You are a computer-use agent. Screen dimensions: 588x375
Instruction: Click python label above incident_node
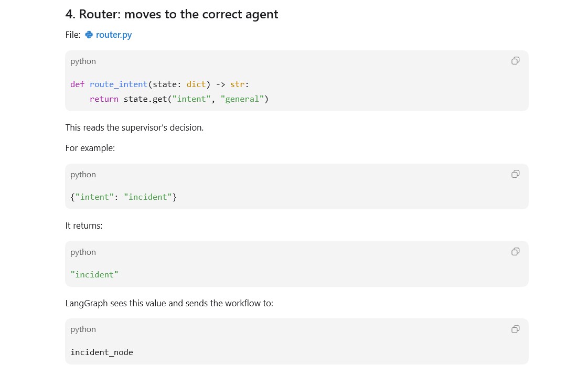coord(83,329)
